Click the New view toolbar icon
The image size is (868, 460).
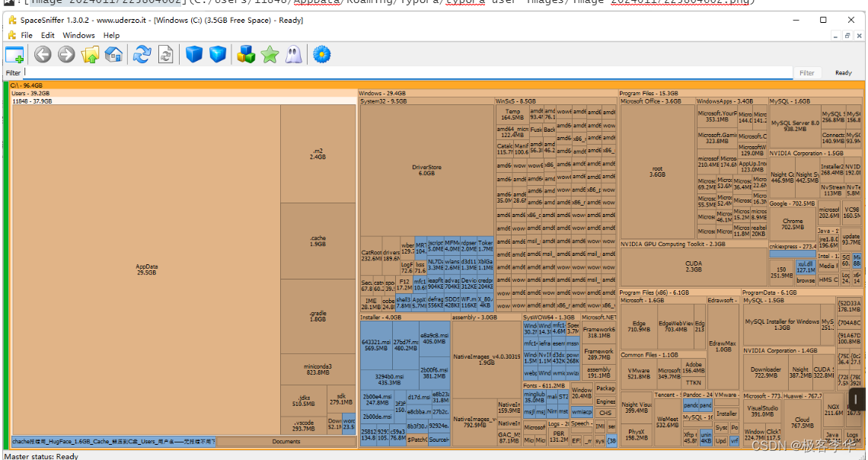(x=14, y=54)
